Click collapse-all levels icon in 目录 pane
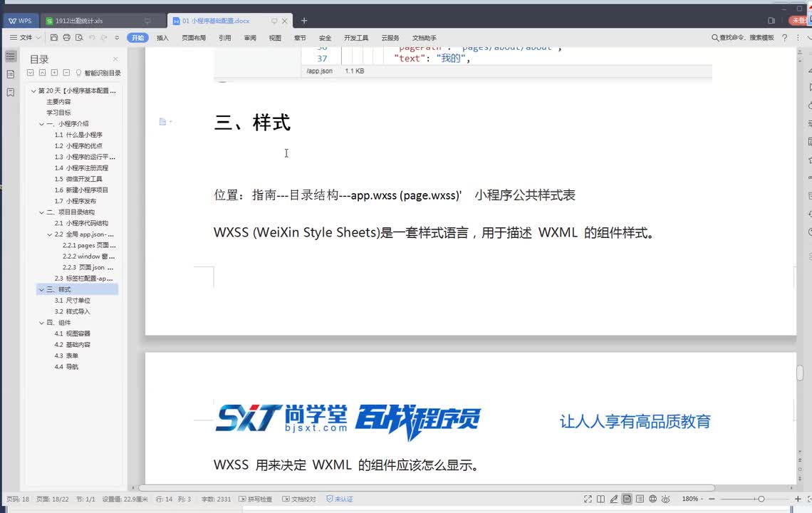The height and width of the screenshot is (513, 812). (43, 73)
